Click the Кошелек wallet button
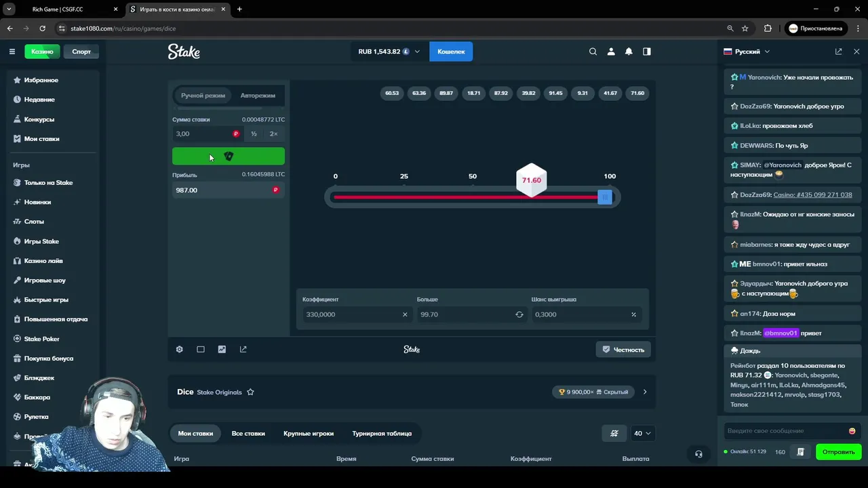Screen dimensions: 868x488 [451, 52]
